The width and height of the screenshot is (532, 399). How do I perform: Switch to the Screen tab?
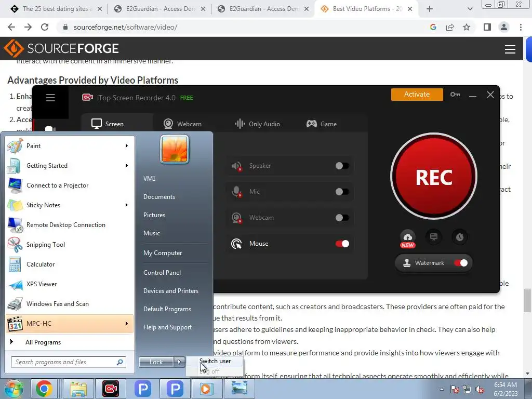point(107,124)
